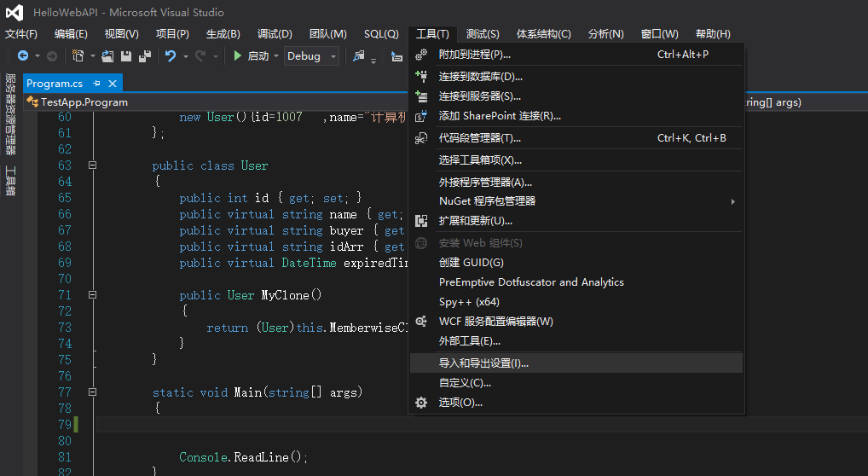Click the pin icon on the Program.cs tab
Image resolution: width=868 pixels, height=476 pixels.
tap(97, 83)
